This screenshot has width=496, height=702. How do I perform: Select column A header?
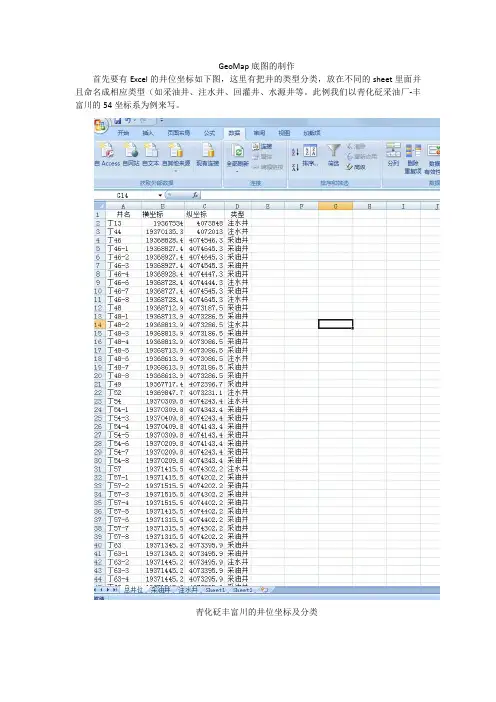(123, 206)
